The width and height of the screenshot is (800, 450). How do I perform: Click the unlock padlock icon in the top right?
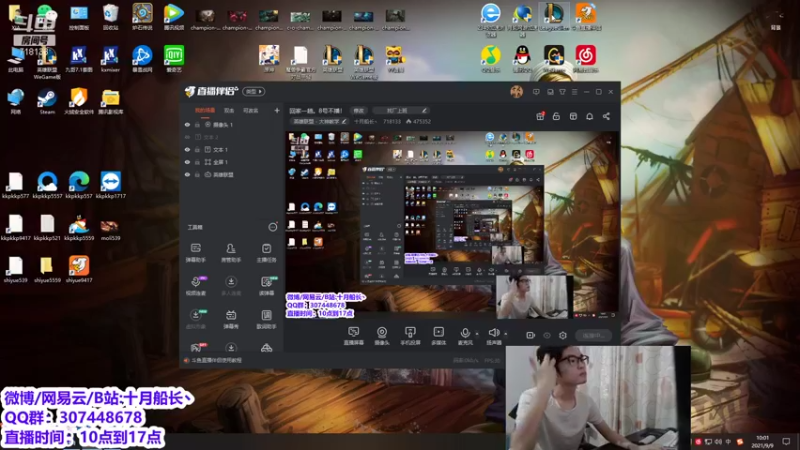(556, 116)
